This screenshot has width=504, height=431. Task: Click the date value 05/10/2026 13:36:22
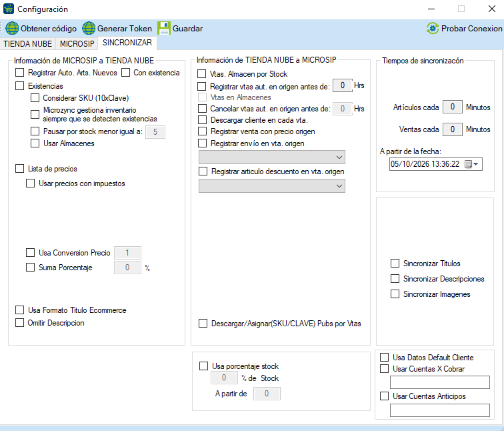pos(425,164)
